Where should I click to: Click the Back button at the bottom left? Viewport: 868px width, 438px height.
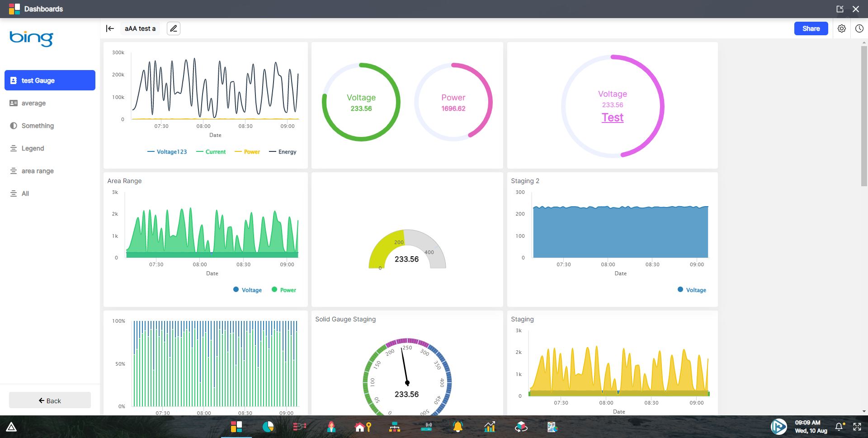[x=50, y=400]
